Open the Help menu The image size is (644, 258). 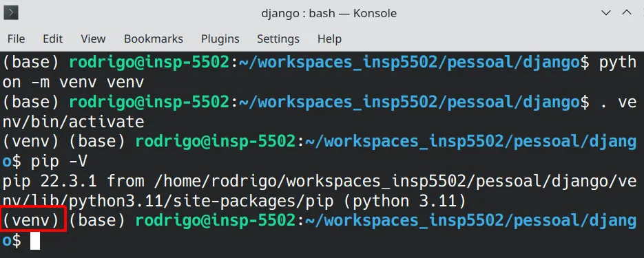coord(329,39)
